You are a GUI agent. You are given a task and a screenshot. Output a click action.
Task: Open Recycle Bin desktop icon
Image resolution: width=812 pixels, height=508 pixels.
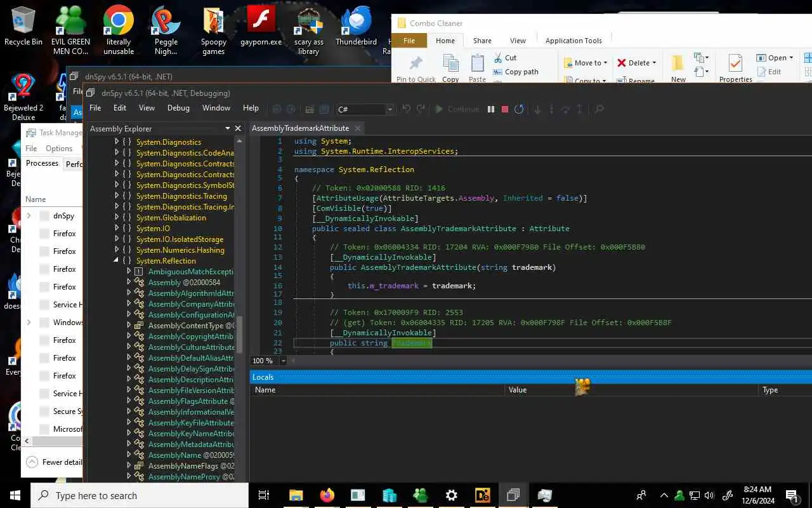click(23, 27)
